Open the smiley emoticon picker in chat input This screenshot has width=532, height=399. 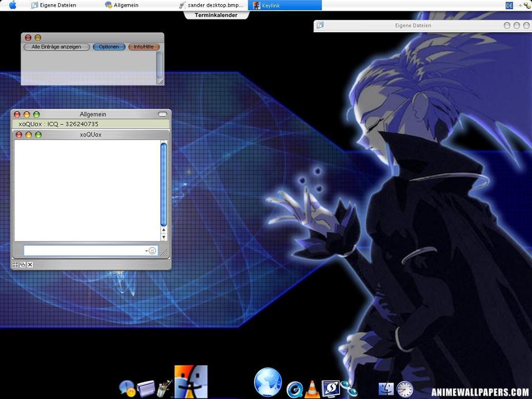pos(153,251)
